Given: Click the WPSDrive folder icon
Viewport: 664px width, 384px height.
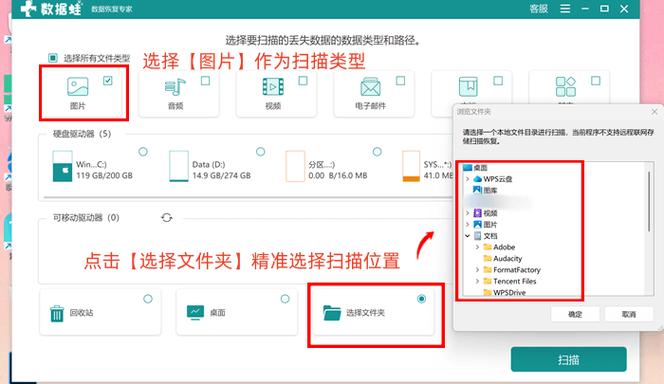Looking at the screenshot, I should point(487,293).
